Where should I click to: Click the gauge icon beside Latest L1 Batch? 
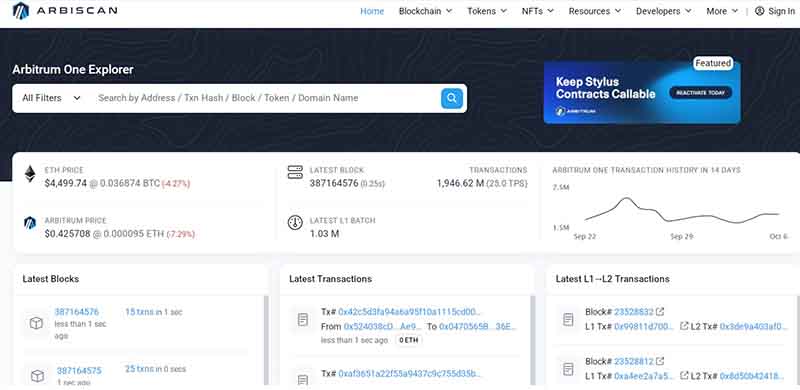coord(295,223)
